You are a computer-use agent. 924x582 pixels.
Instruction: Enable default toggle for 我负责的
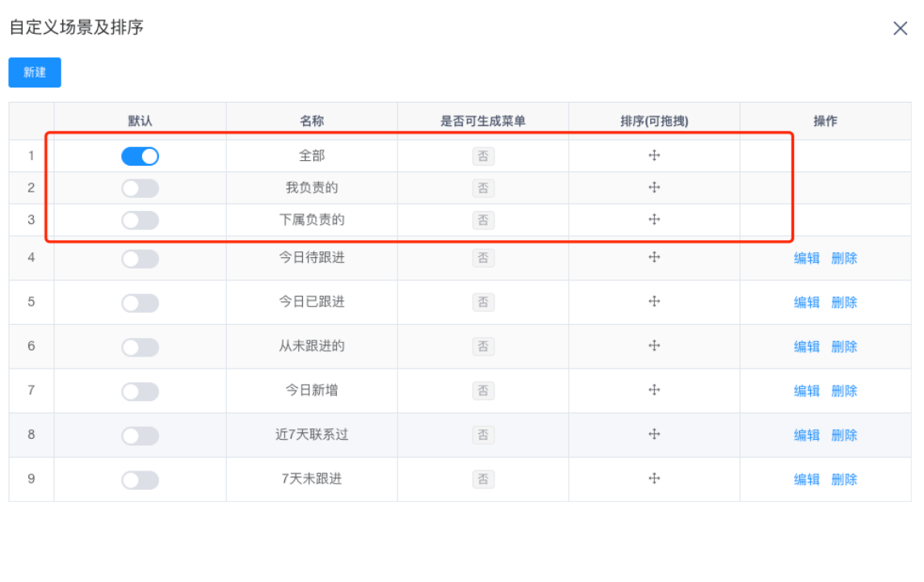pos(140,188)
